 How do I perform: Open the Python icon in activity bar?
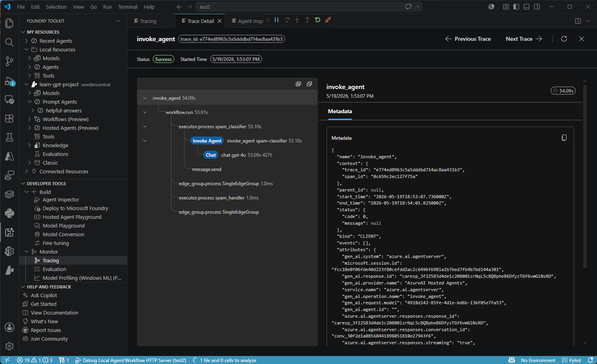pyautogui.click(x=10, y=213)
